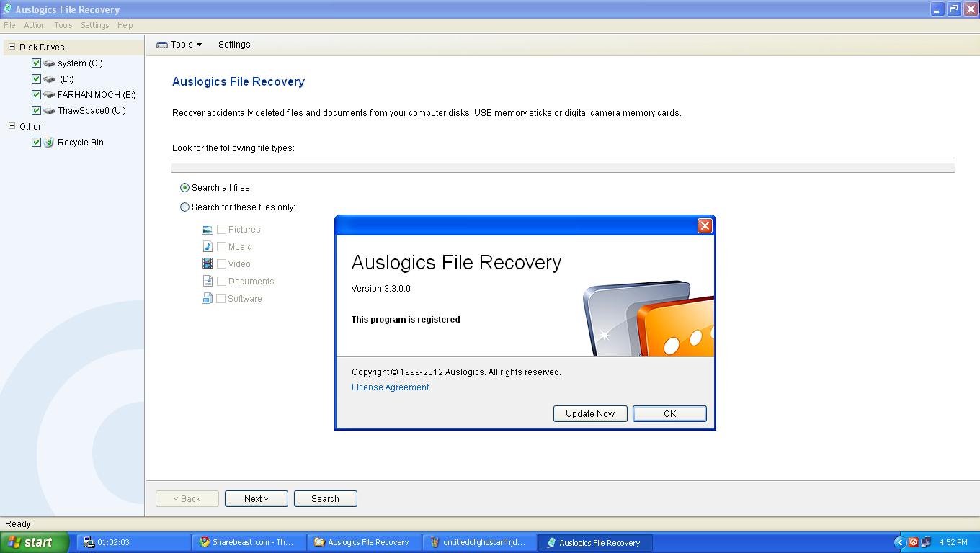
Task: Open the Action menu
Action: pos(35,25)
